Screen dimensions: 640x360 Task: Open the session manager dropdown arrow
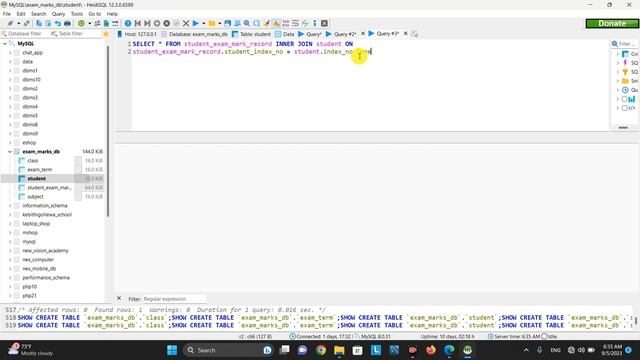click(x=18, y=23)
